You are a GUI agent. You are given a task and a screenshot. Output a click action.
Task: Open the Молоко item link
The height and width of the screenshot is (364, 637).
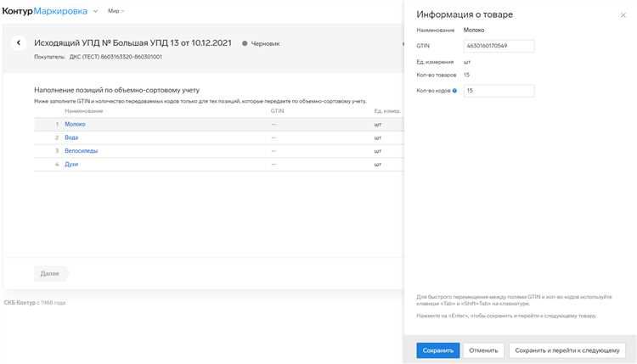tap(75, 124)
